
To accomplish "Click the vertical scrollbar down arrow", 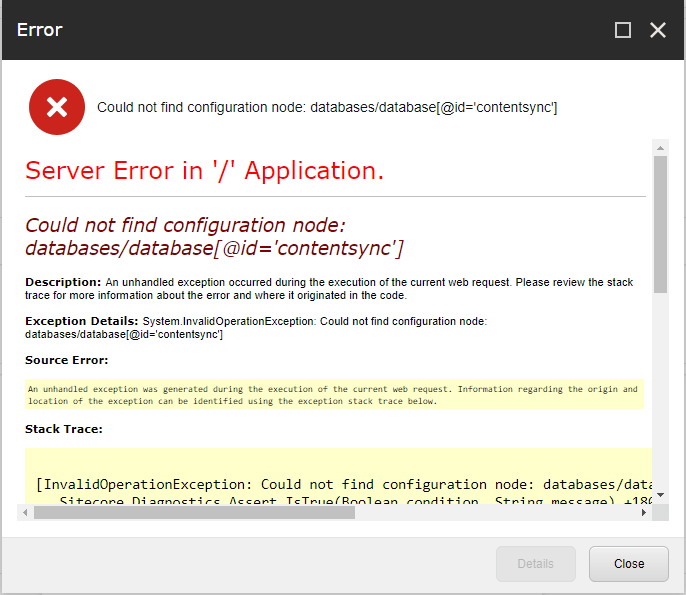I will (660, 495).
